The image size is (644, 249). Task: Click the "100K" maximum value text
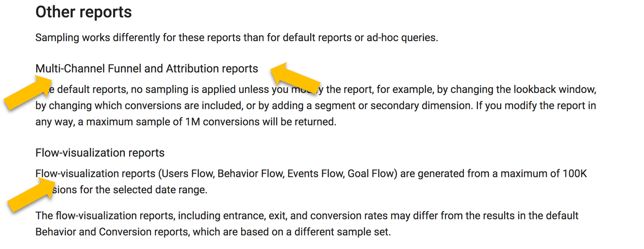pos(575,174)
